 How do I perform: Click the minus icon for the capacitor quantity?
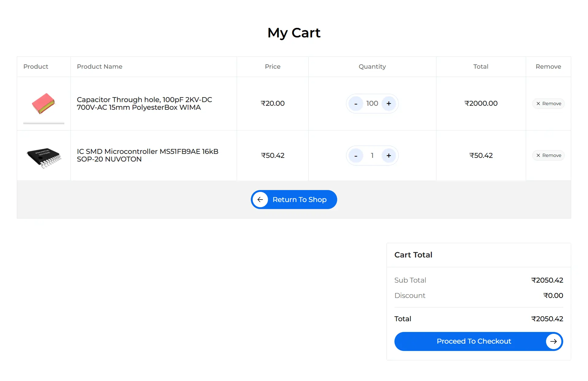tap(356, 103)
